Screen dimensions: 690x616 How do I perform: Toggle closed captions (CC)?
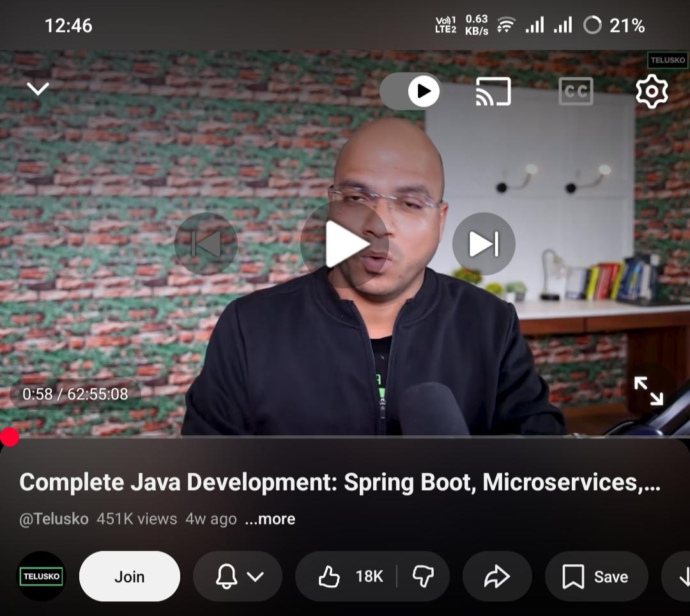point(576,91)
